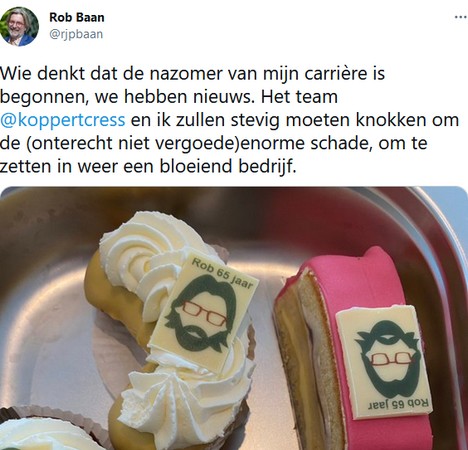This screenshot has height=450, width=468.
Task: Visit the @rjpbaan handle
Action: [x=76, y=34]
